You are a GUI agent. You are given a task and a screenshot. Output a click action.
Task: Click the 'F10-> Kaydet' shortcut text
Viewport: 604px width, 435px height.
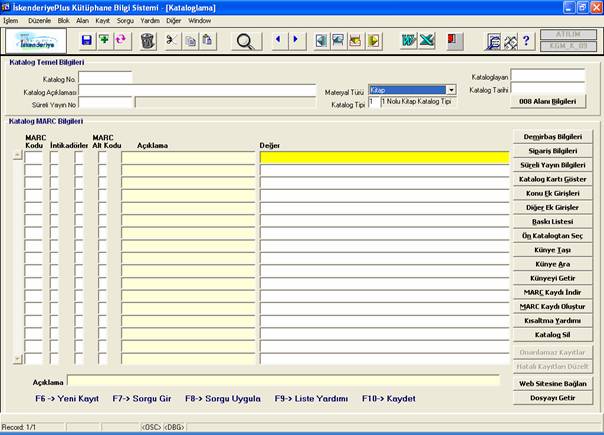389,399
